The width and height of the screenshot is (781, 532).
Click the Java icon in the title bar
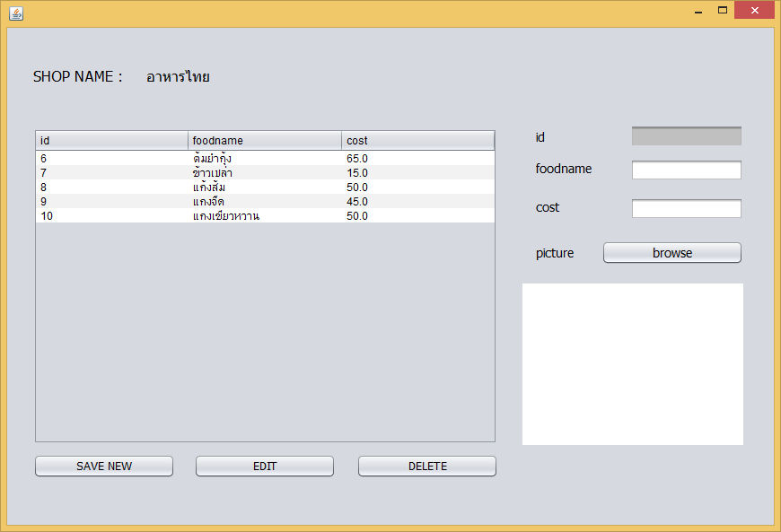[16, 13]
